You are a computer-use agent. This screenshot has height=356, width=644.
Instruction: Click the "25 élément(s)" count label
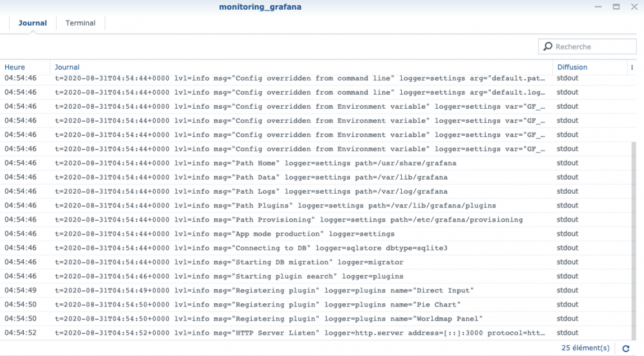pos(585,348)
